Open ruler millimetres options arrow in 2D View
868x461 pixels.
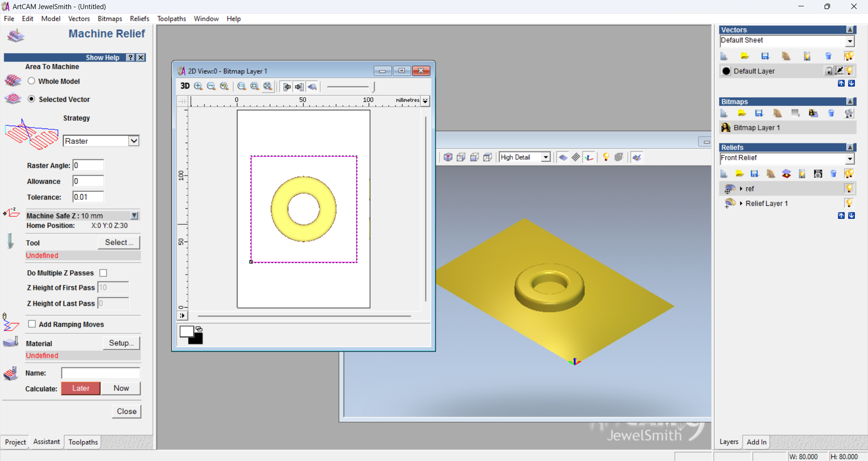pos(425,101)
